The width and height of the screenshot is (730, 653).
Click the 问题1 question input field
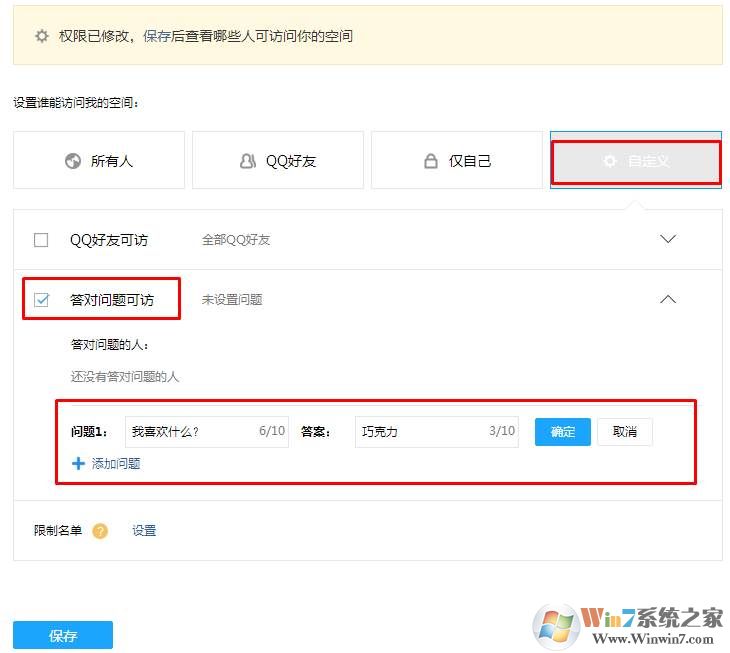click(x=192, y=432)
